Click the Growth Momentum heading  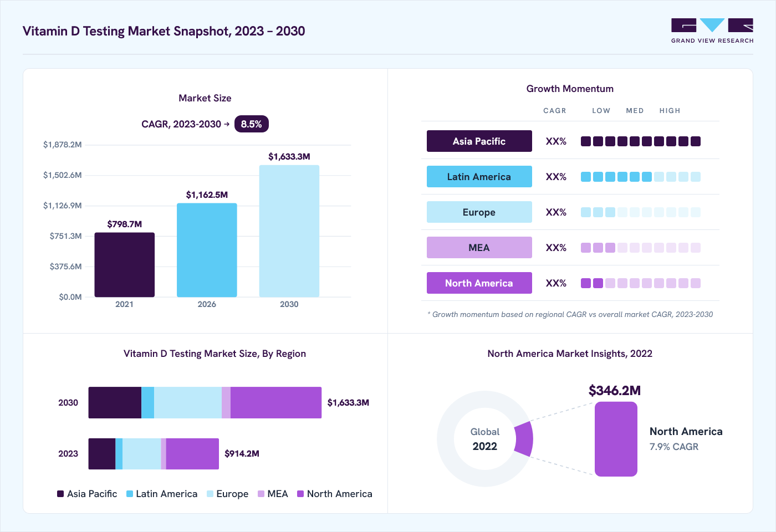click(x=570, y=89)
